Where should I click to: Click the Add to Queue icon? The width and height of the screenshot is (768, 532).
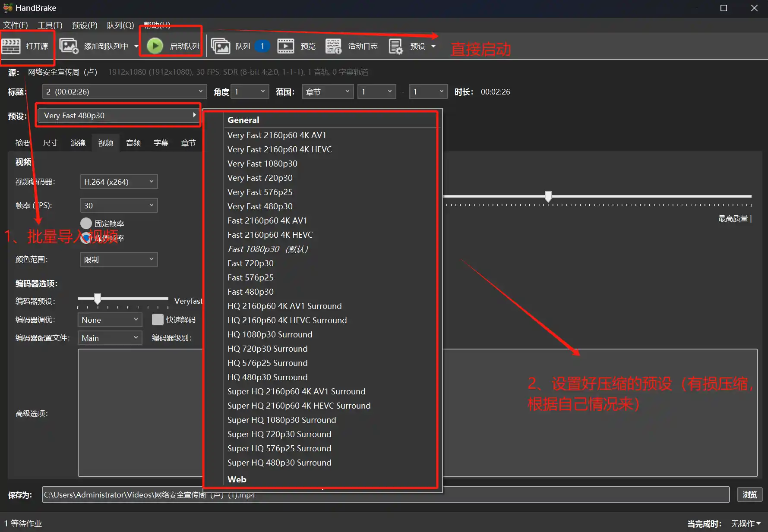(69, 46)
